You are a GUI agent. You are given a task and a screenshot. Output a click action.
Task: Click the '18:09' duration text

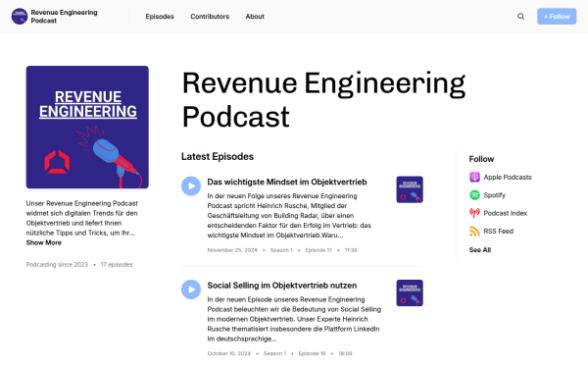coord(345,353)
